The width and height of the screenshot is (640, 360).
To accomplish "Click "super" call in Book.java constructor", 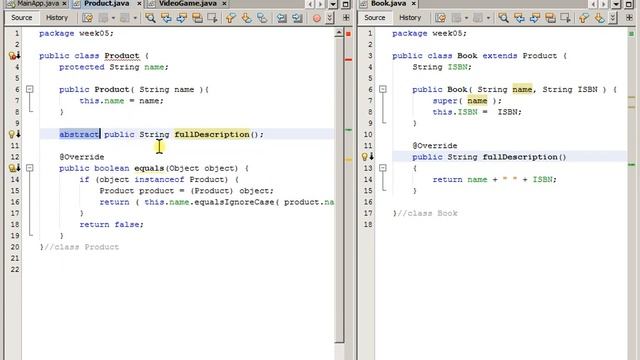I will (x=444, y=101).
